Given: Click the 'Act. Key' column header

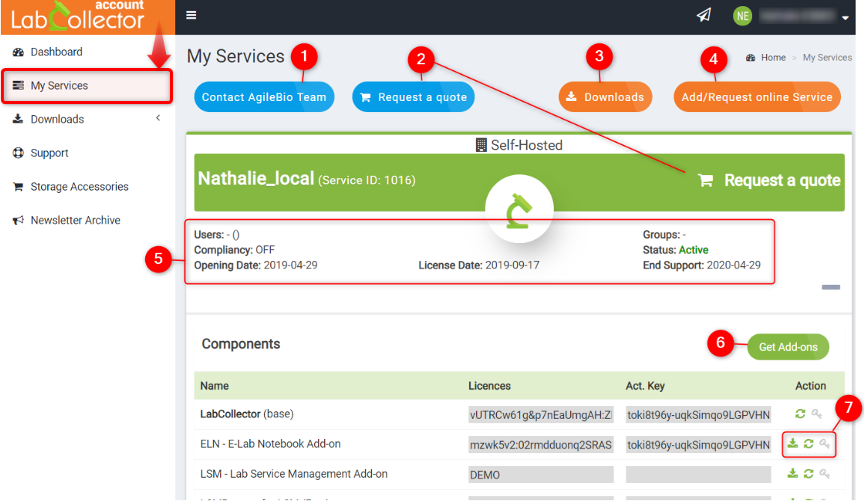Looking at the screenshot, I should tap(645, 386).
